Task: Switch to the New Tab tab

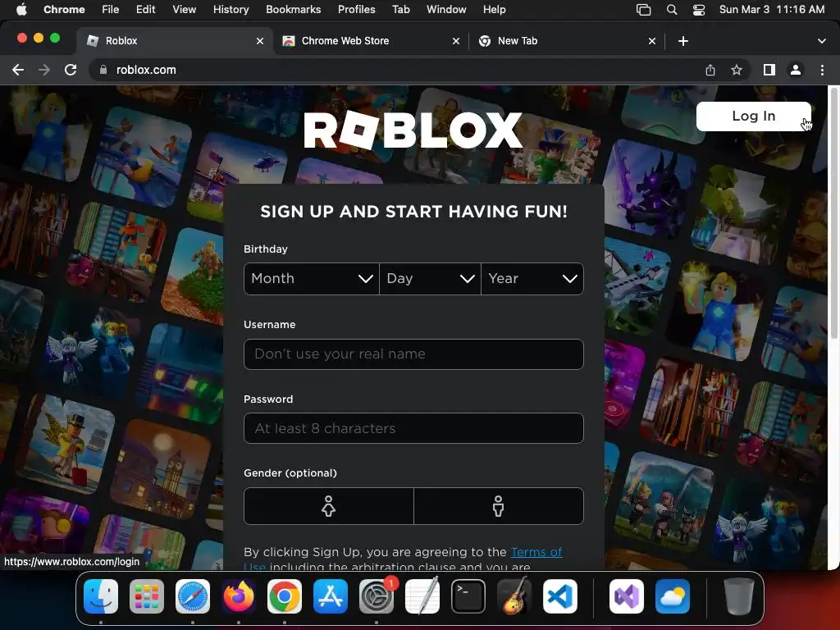Action: point(568,41)
